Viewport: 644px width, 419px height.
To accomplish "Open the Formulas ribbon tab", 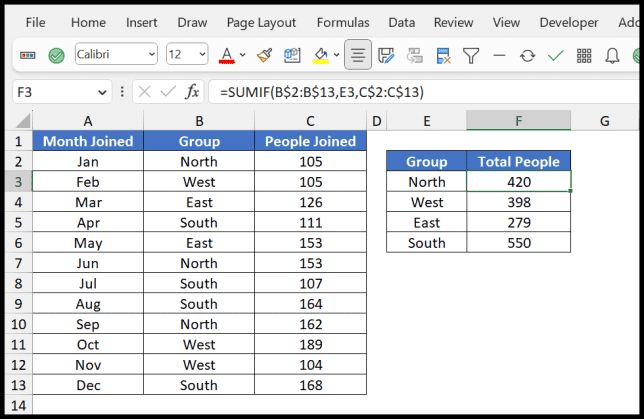I will click(342, 22).
